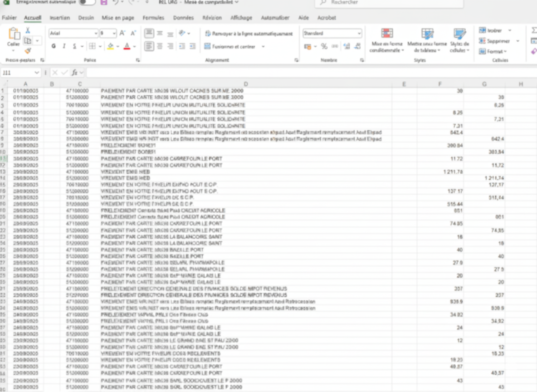Click the Copier (copy) icon
The height and width of the screenshot is (392, 537).
(x=28, y=41)
